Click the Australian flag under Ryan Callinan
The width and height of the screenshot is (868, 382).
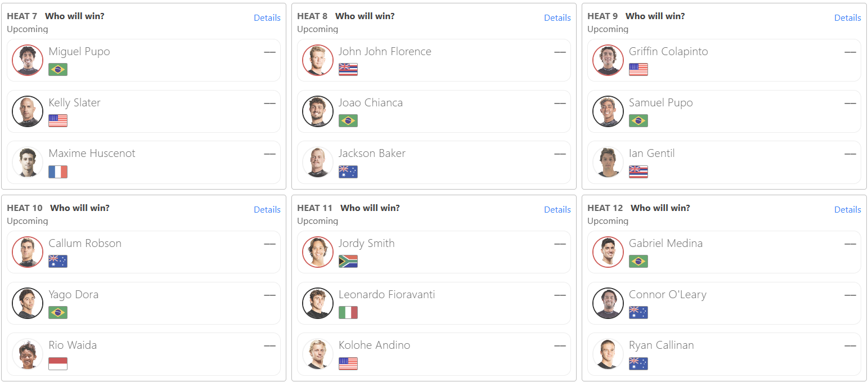coord(638,363)
